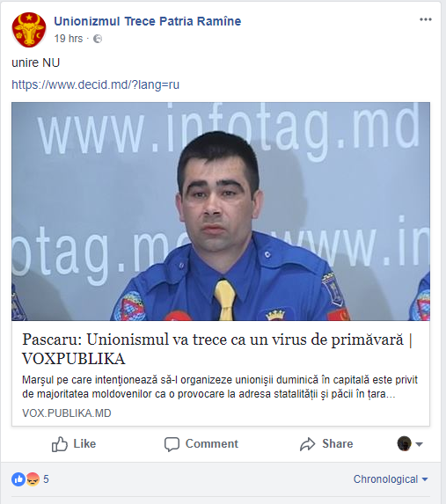
Task: Click the Share arrow icon
Action: coord(307,444)
